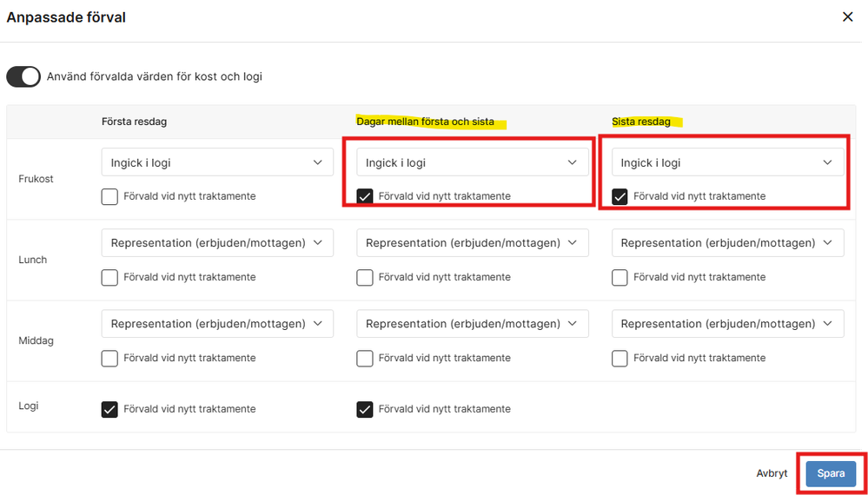Uncheck Frukost Förvald checkbox under Sista resdag
This screenshot has width=868, height=495.
[x=620, y=196]
